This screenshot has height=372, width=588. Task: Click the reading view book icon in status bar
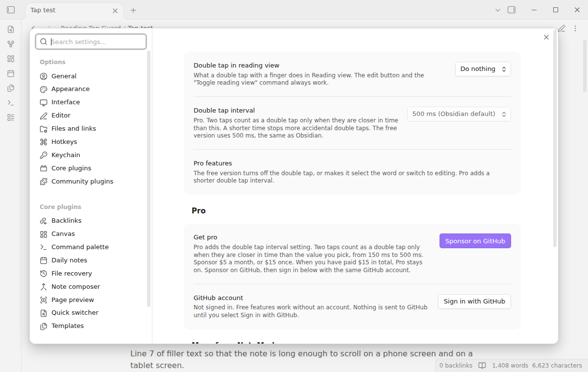tap(482, 366)
